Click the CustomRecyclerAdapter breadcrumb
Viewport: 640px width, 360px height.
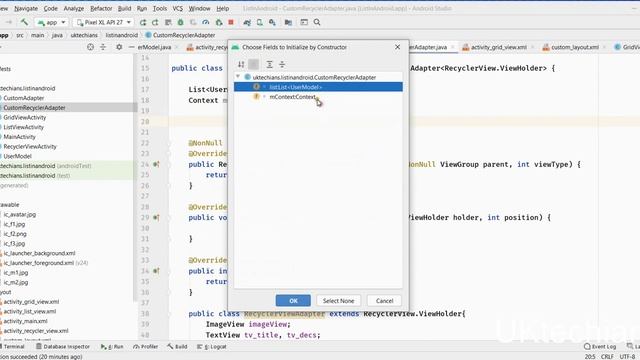pyautogui.click(x=180, y=35)
